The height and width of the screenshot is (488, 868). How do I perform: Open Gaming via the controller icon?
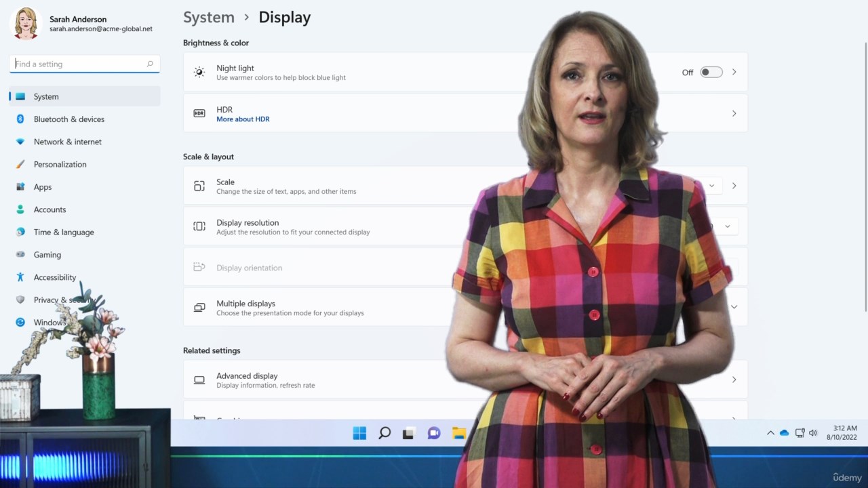coord(20,255)
